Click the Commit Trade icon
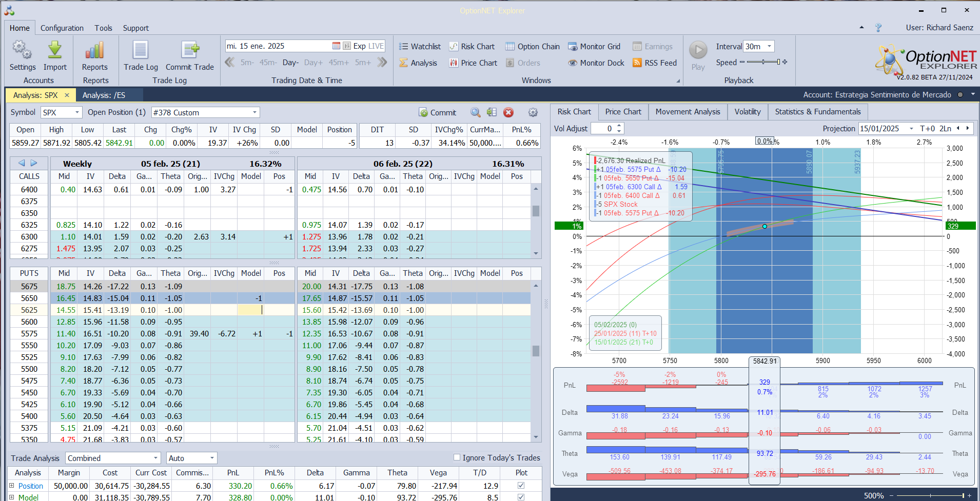The width and height of the screenshot is (980, 501). (x=190, y=50)
